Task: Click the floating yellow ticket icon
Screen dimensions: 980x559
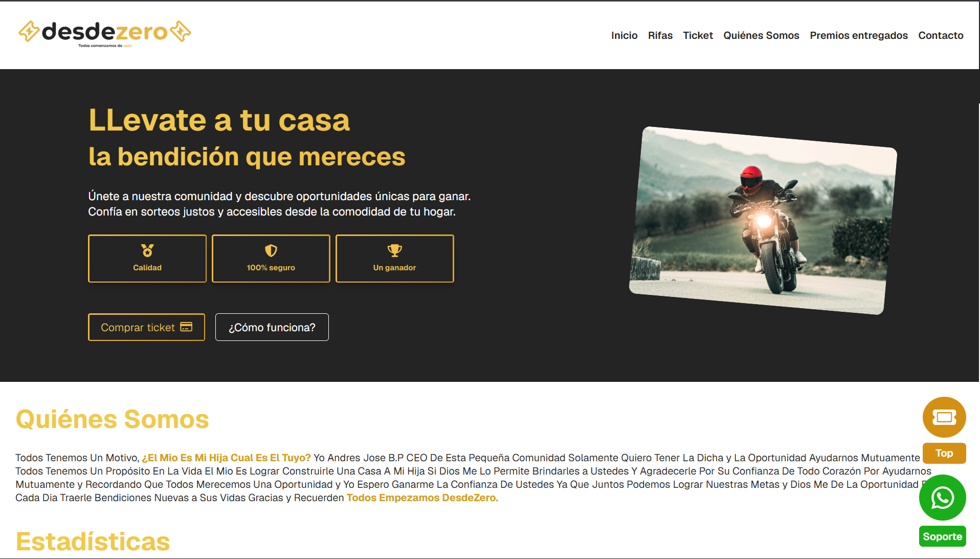Action: tap(944, 417)
